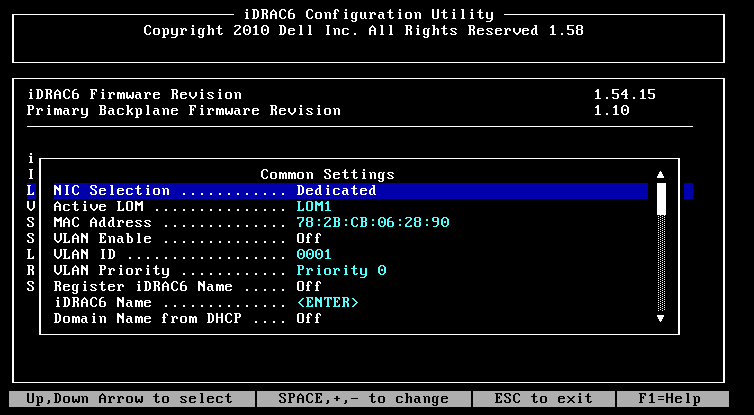Click the Common Settings dialog title
The width and height of the screenshot is (754, 415).
tap(327, 174)
